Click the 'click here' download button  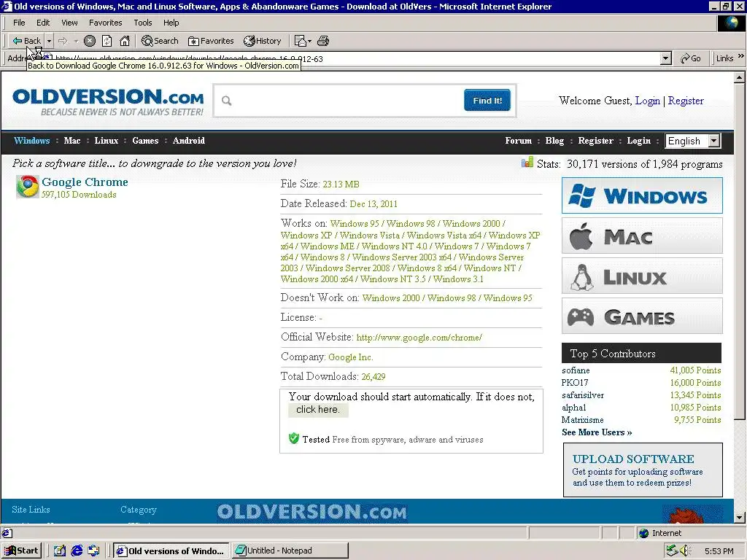pos(318,410)
